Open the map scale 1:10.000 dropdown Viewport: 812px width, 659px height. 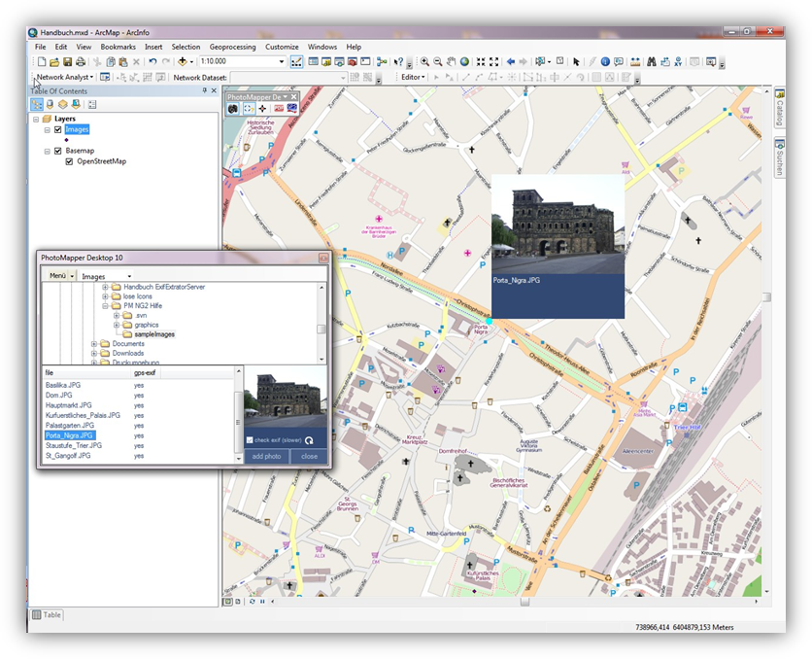pyautogui.click(x=282, y=62)
